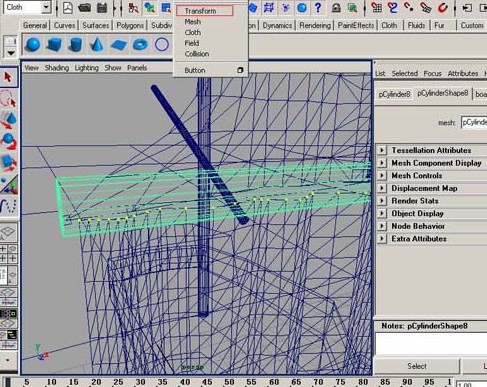Image resolution: width=487 pixels, height=387 pixels.
Task: Toggle the blue grid hull selection mask
Action: tap(269, 8)
